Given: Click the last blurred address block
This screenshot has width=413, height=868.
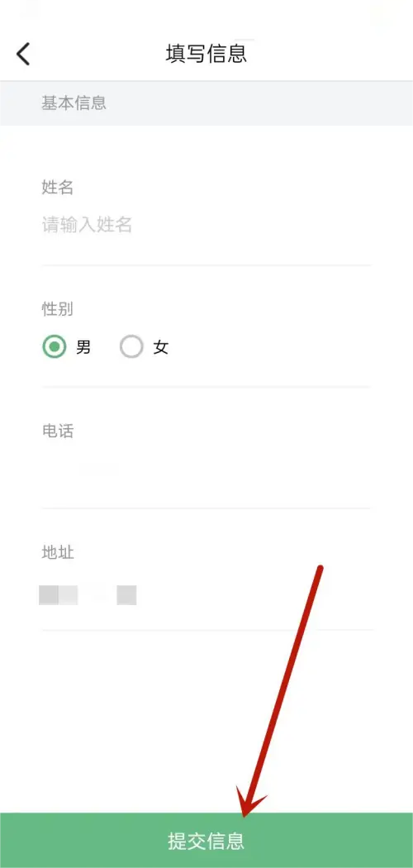Looking at the screenshot, I should [126, 595].
